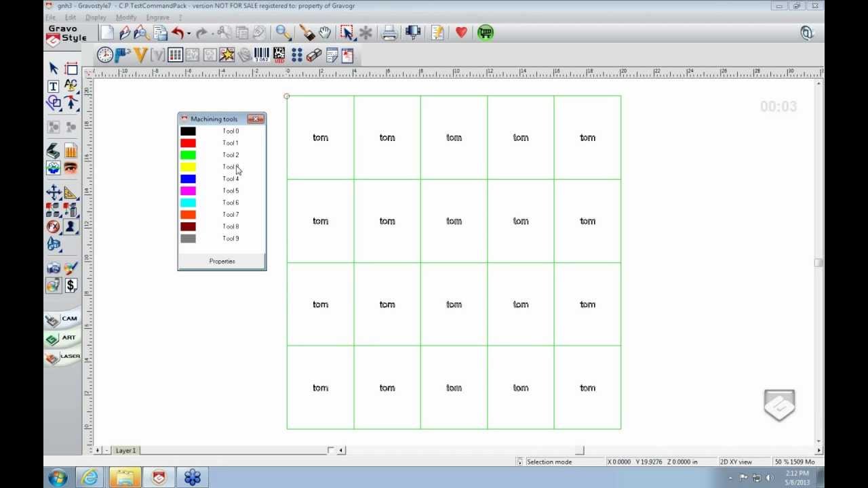868x488 pixels.
Task: Click '2D XY view' in status bar
Action: click(x=736, y=462)
